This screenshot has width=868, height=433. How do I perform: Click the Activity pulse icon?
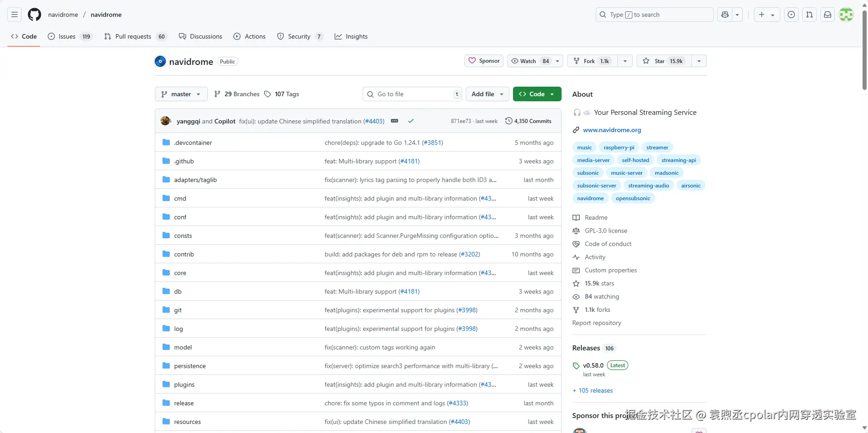576,257
